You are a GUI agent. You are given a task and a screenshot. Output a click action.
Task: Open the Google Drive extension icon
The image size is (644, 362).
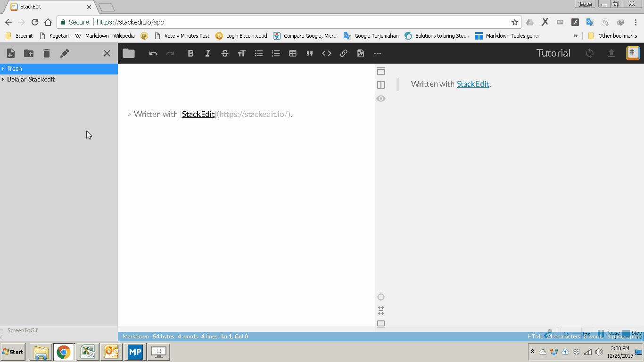530,22
